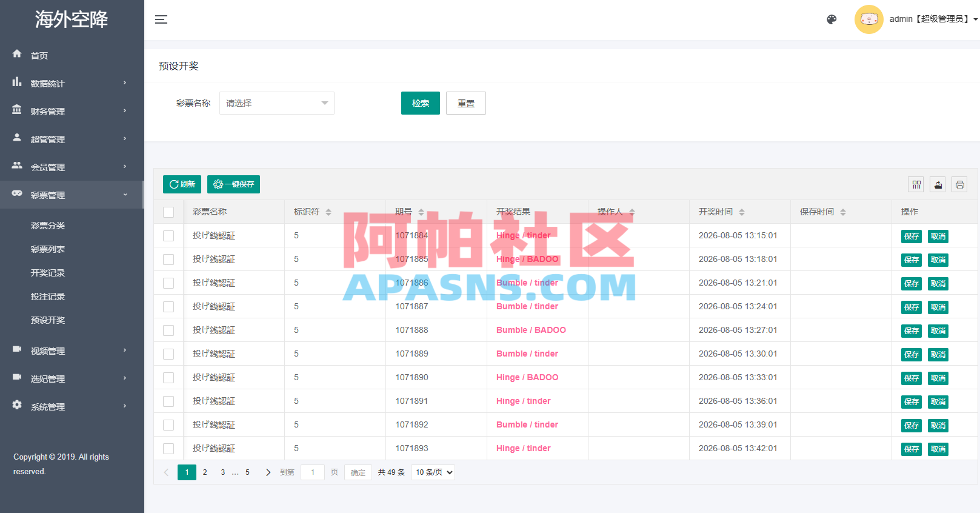Go to the next page arrow
980x513 pixels.
(x=268, y=472)
